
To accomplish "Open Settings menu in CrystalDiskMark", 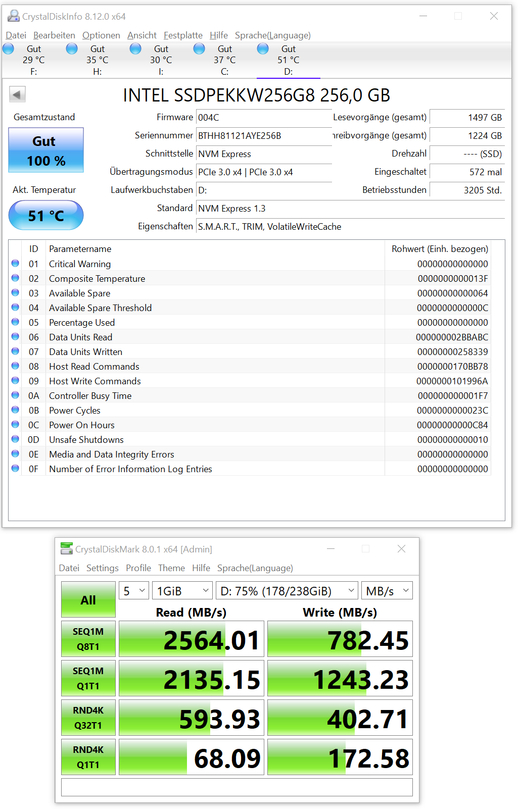I will [x=103, y=568].
